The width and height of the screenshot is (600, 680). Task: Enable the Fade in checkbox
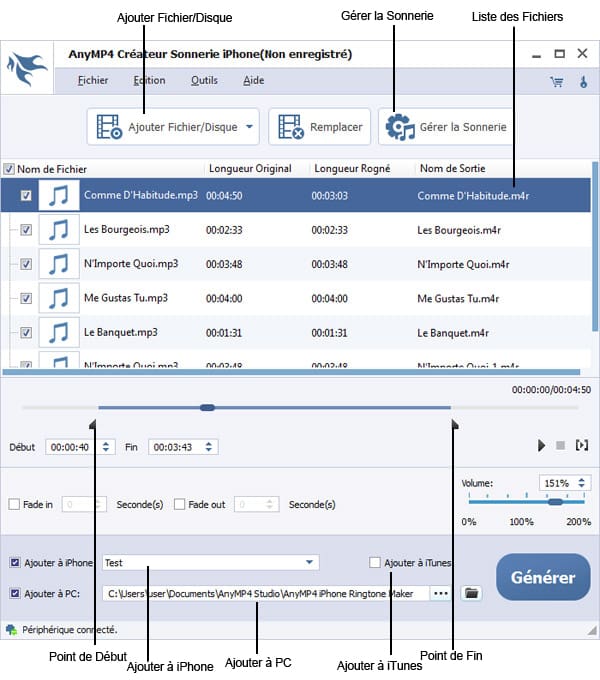coord(14,504)
